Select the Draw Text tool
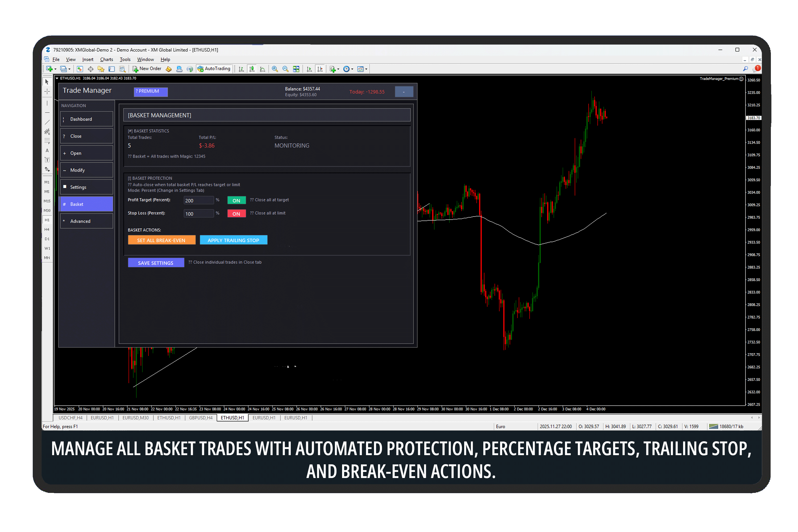 click(47, 150)
